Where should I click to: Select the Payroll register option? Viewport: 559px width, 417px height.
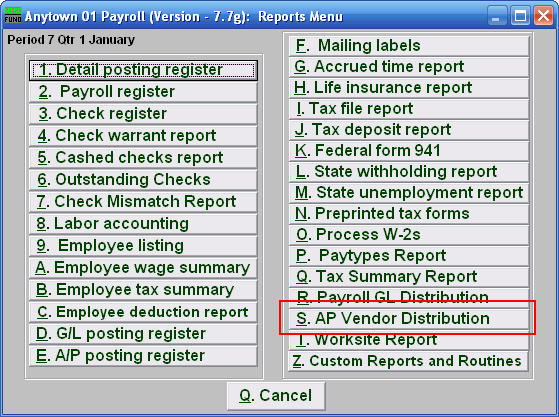pos(143,92)
